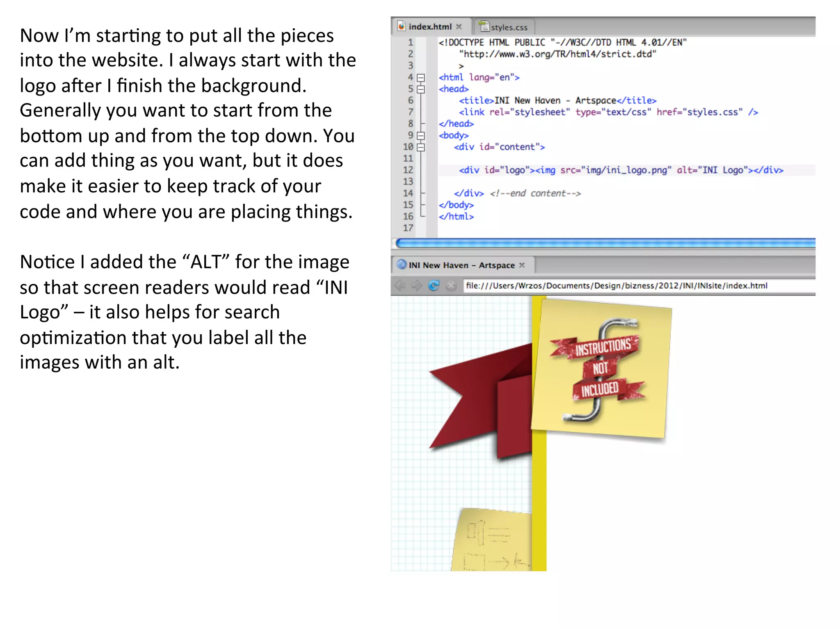
Task: Collapse the html tag fold on line 4
Action: 421,78
